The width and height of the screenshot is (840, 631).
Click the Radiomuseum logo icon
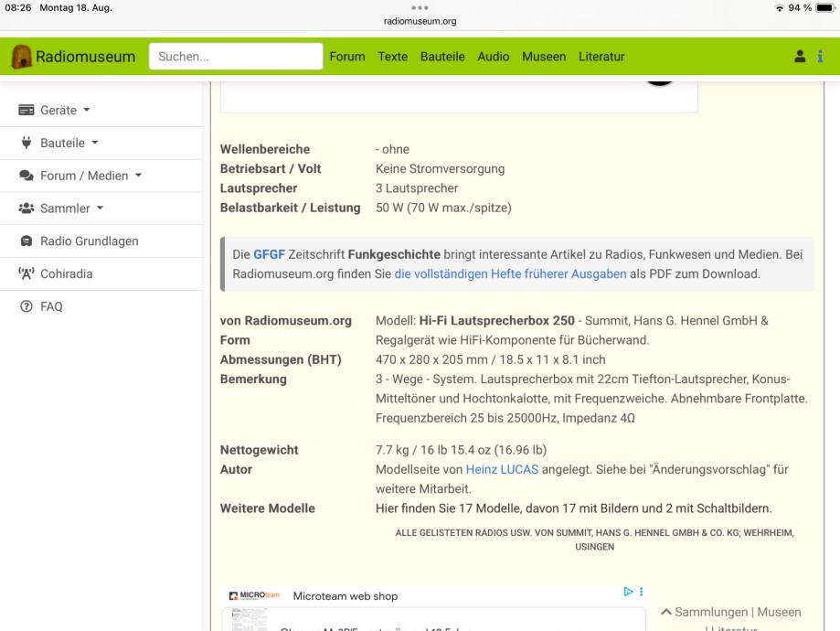click(x=21, y=57)
